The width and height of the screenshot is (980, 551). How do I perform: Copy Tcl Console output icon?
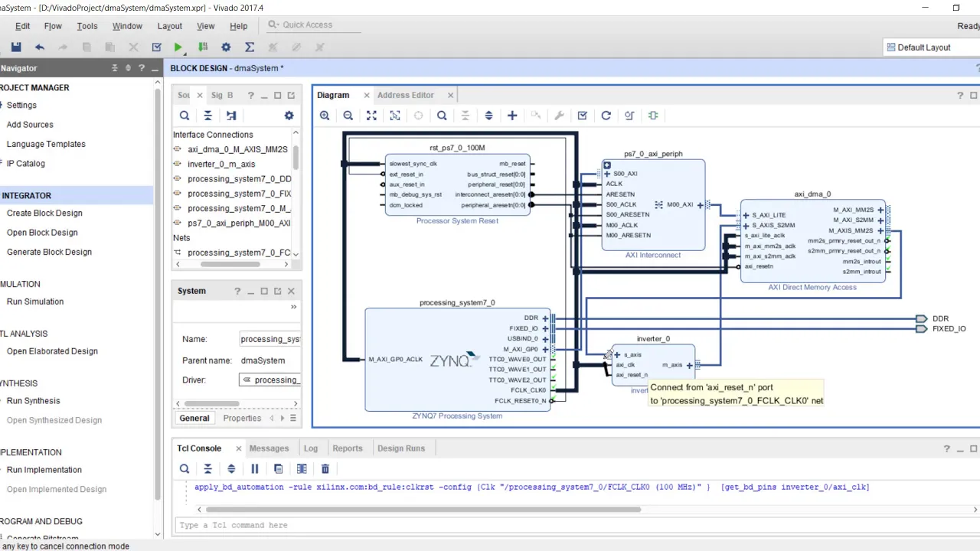point(278,468)
